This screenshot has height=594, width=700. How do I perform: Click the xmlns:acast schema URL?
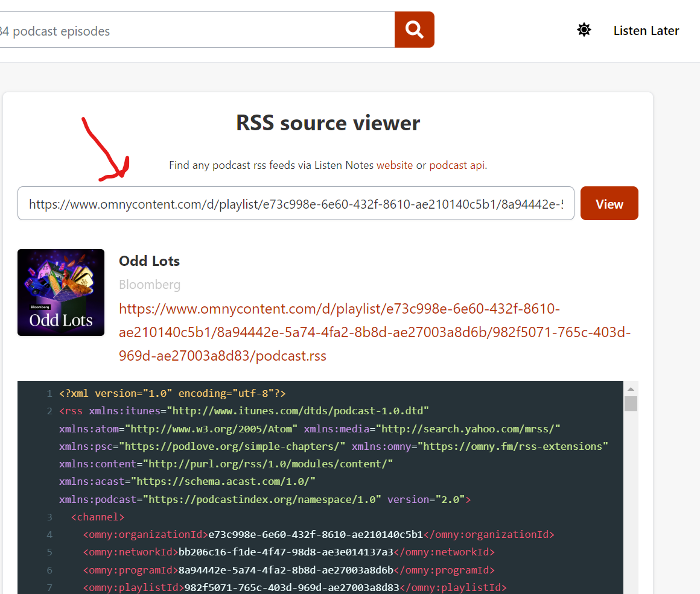point(223,482)
